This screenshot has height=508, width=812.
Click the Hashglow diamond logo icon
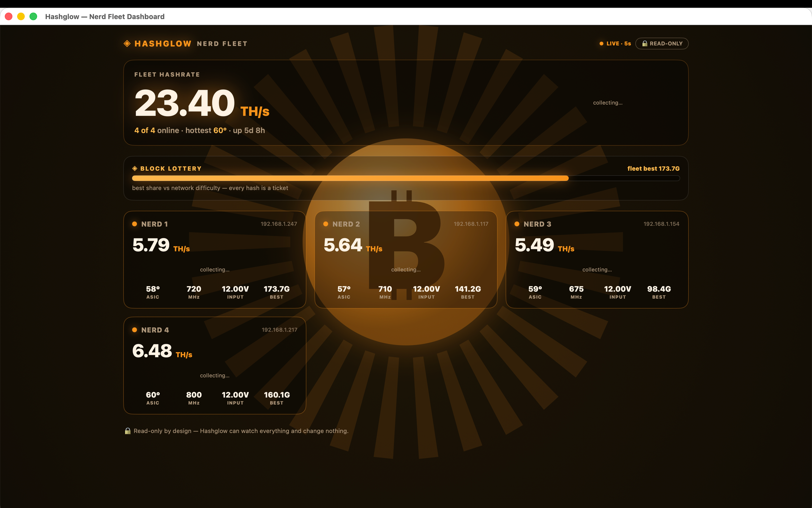(x=127, y=43)
